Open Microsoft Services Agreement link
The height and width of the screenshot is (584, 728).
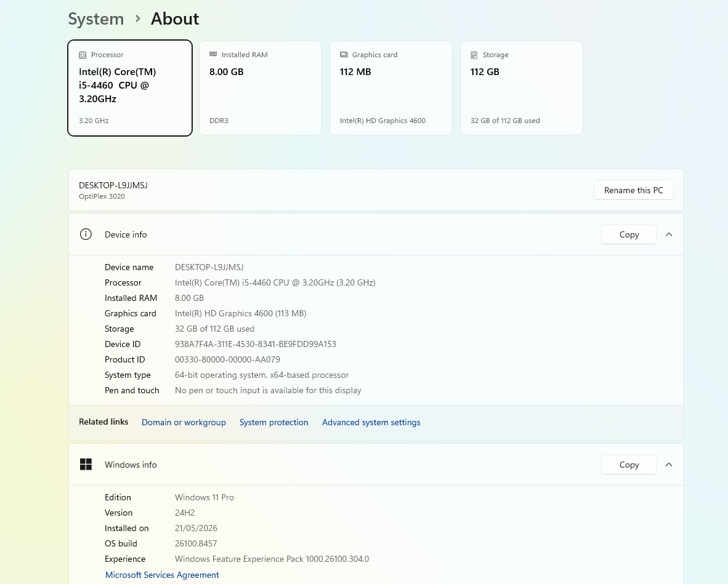coord(162,575)
